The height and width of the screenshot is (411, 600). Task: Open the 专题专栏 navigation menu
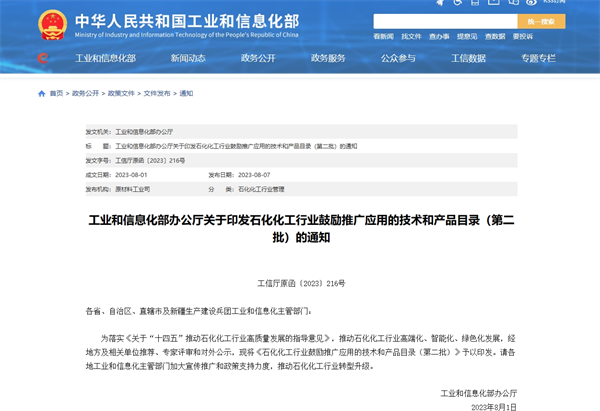[538, 58]
